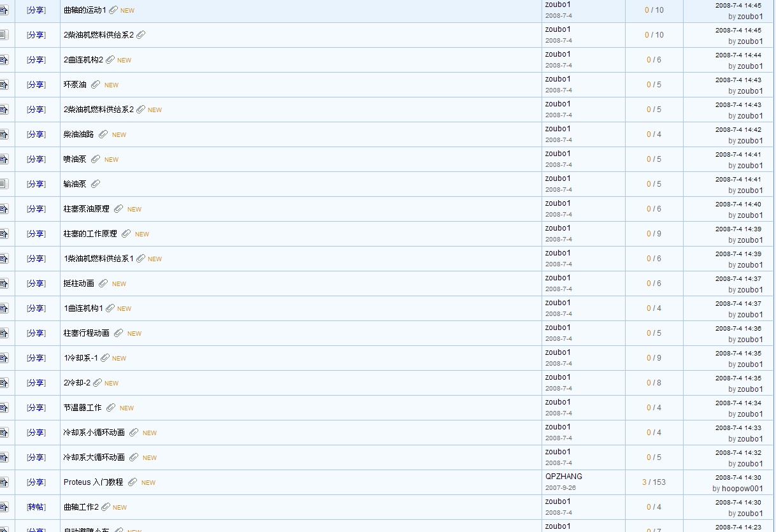Click reply count 0 / 9 for 1冷却系-1
The image size is (776, 532).
pos(654,358)
